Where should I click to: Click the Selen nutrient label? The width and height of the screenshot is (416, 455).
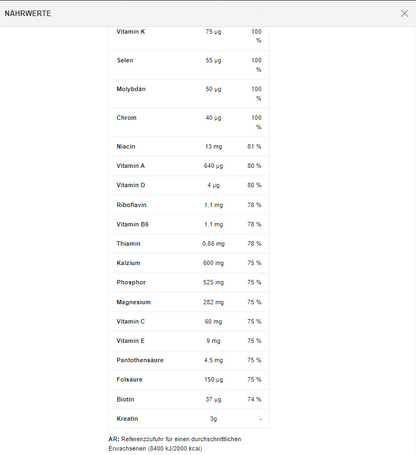tap(125, 60)
